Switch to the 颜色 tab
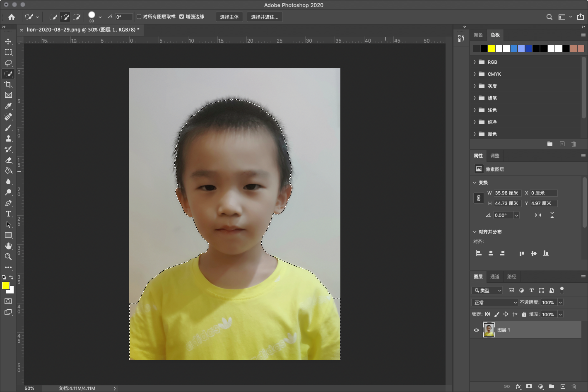588x392 pixels. pos(478,35)
